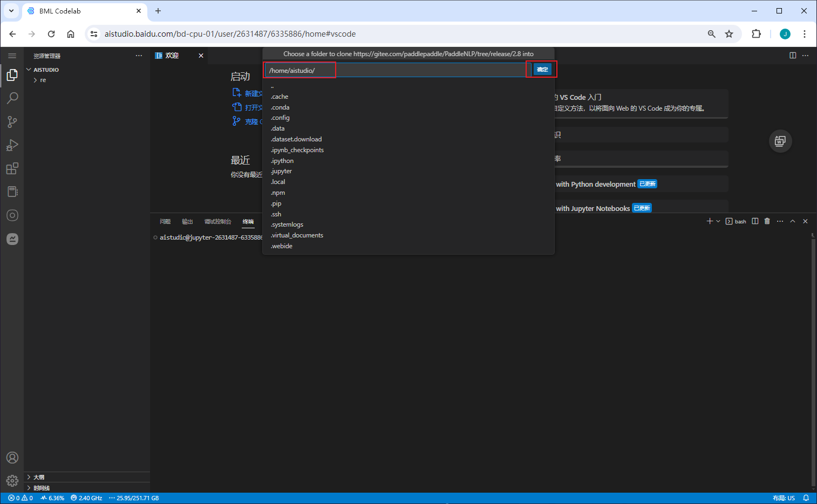Split the terminal pane
Viewport: 817px width, 504px height.
755,221
